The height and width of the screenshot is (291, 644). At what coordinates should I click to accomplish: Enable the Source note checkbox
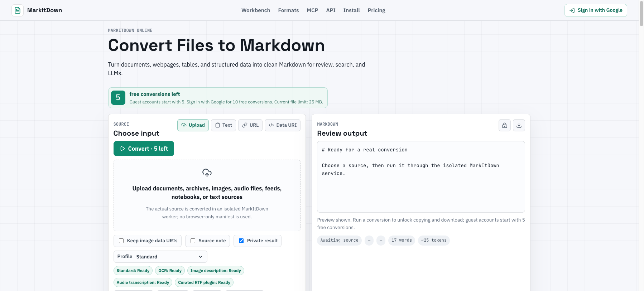[193, 241]
